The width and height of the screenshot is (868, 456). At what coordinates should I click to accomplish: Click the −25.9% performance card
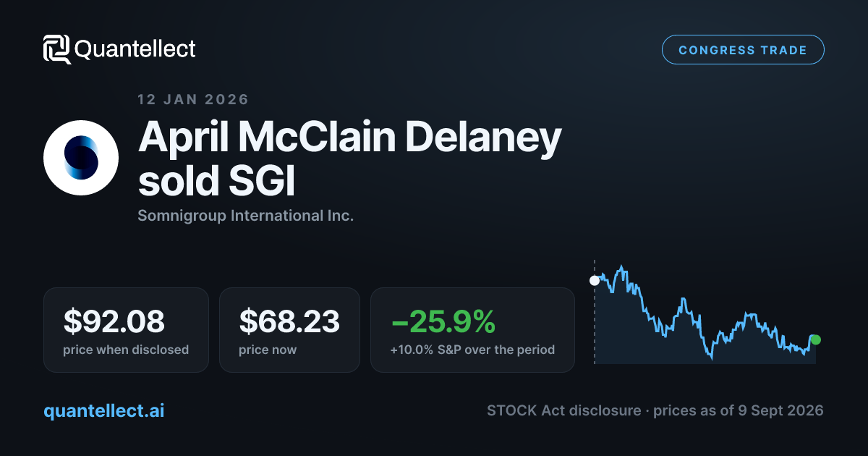pos(472,330)
